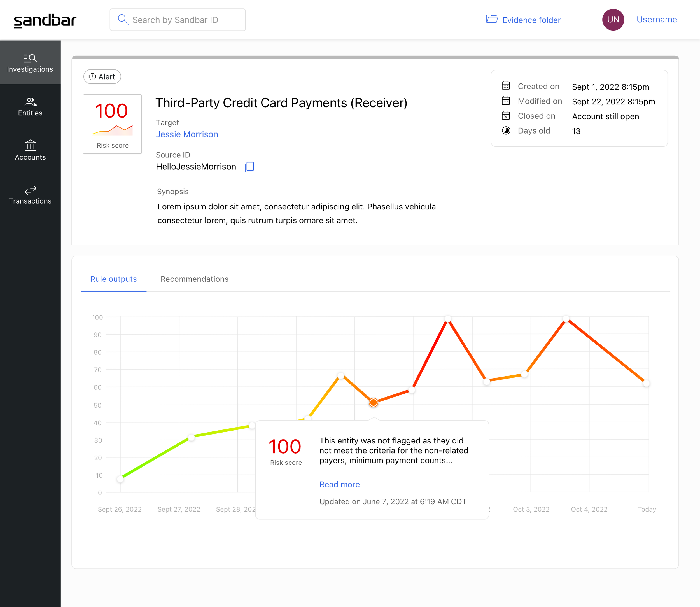Click the UN user avatar

[613, 20]
